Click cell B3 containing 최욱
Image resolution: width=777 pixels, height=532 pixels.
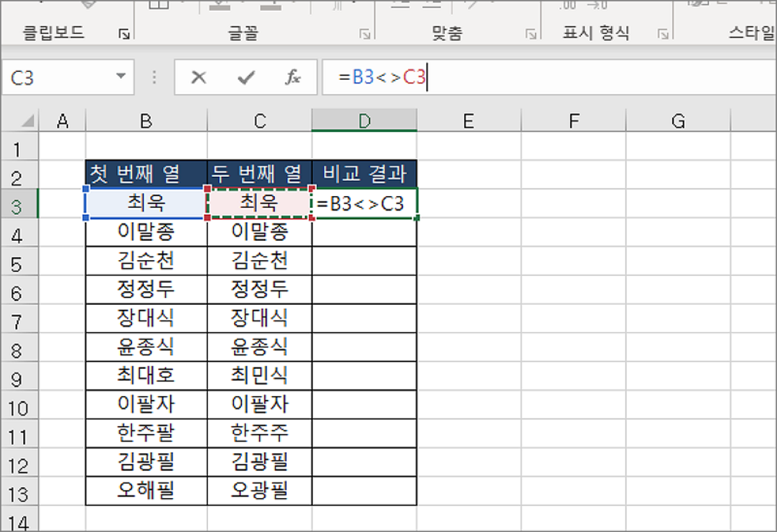[146, 203]
